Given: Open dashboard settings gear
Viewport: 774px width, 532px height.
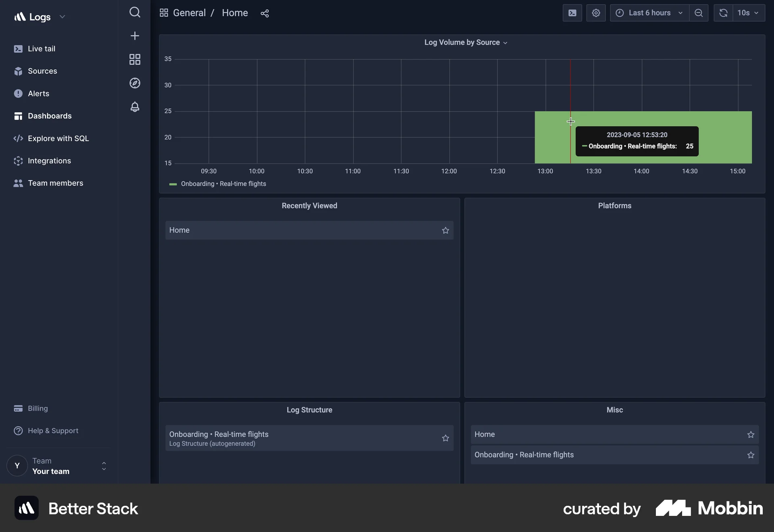Looking at the screenshot, I should [596, 13].
